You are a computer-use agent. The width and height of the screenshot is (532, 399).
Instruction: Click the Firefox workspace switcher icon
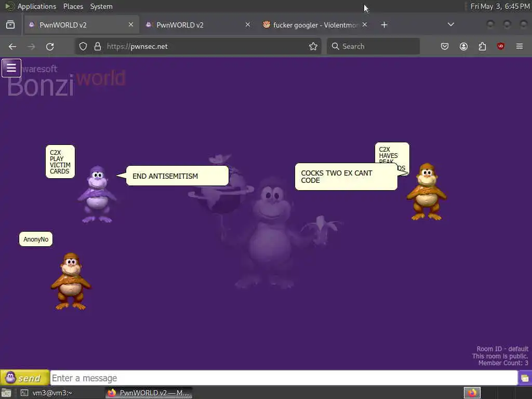click(472, 393)
